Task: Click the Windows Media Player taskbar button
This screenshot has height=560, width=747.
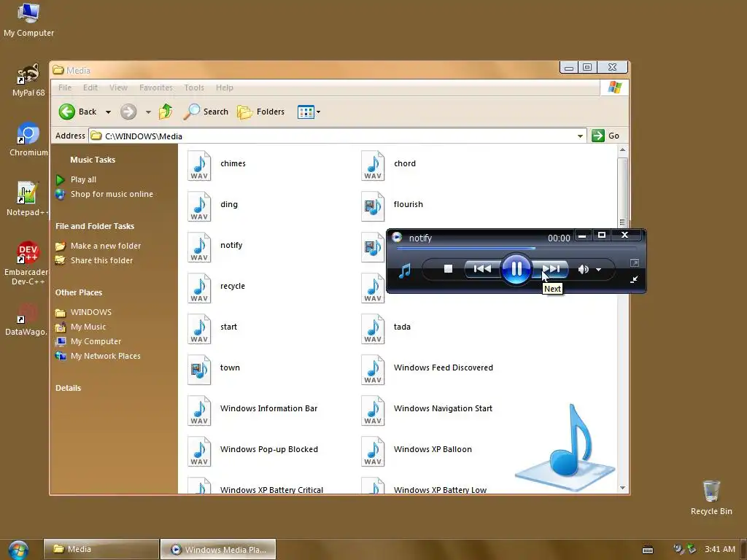Action: coord(217,549)
